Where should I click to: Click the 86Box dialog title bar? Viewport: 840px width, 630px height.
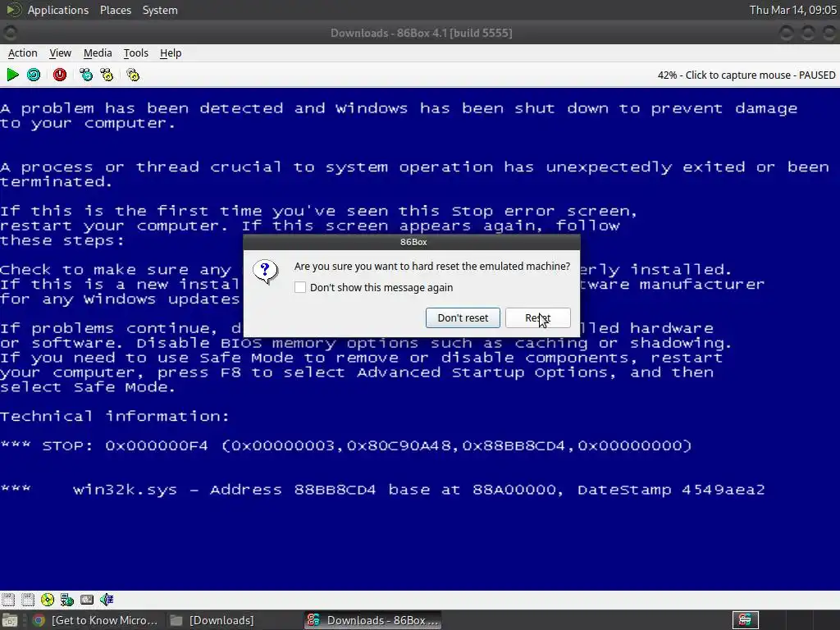[x=412, y=242]
